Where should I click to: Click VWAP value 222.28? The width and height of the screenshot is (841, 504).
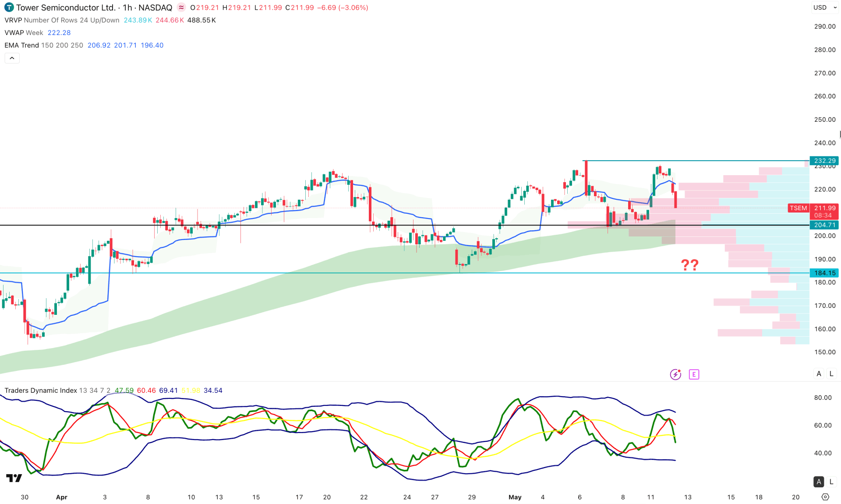pos(59,33)
